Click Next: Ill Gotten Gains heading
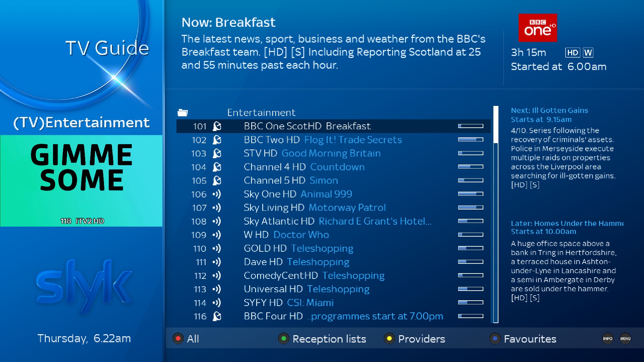The width and height of the screenshot is (644, 362). [549, 110]
